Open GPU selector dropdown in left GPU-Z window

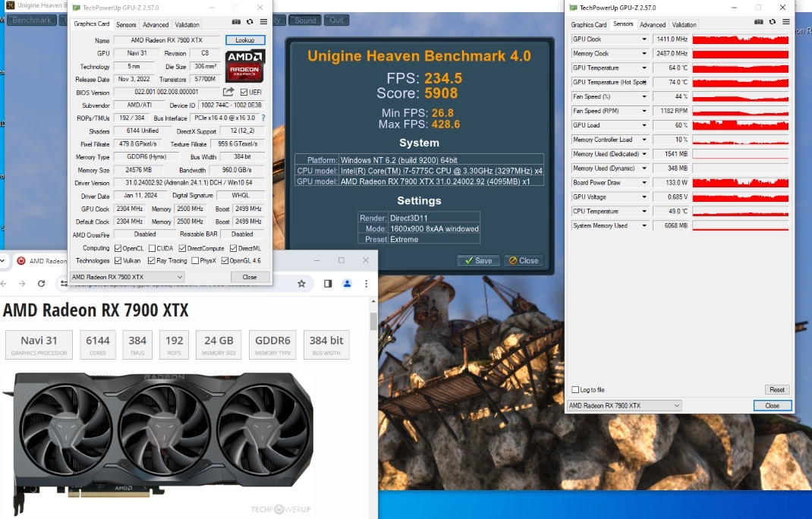coord(127,277)
